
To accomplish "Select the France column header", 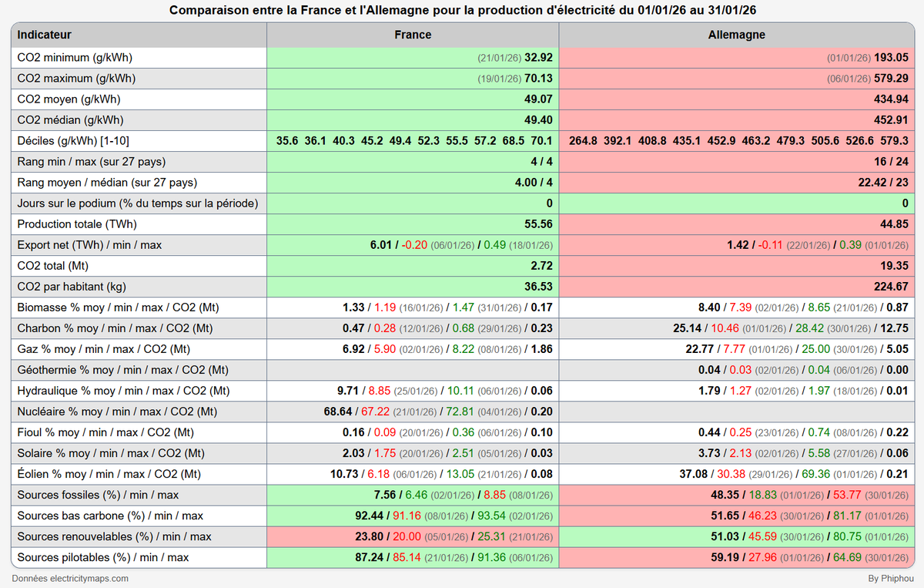I will tap(413, 35).
